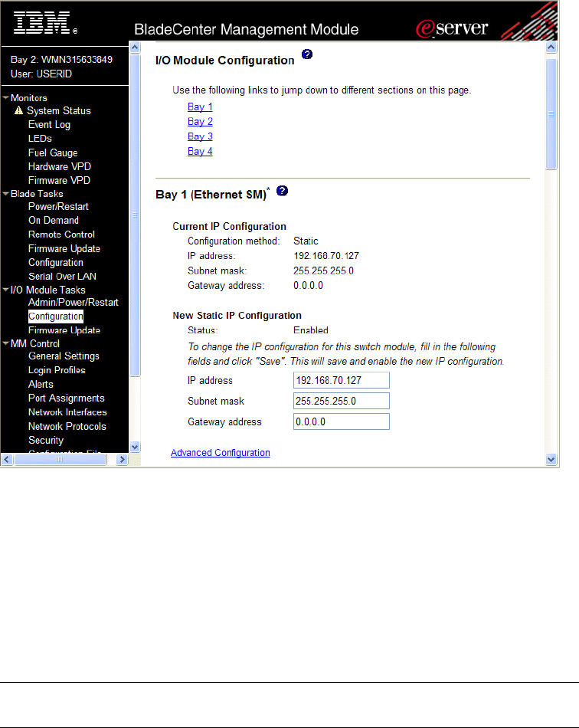
Task: Click the Gateway address input field
Action: 342,421
